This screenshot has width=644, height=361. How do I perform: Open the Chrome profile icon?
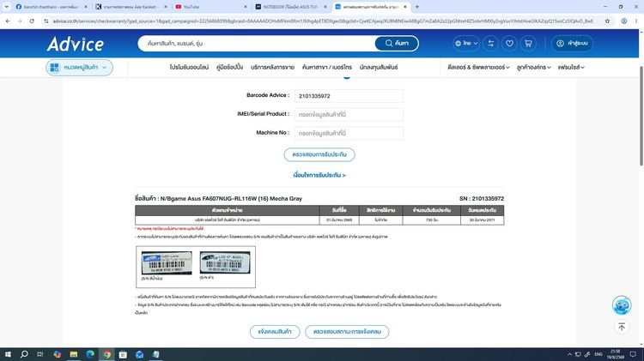[624, 21]
